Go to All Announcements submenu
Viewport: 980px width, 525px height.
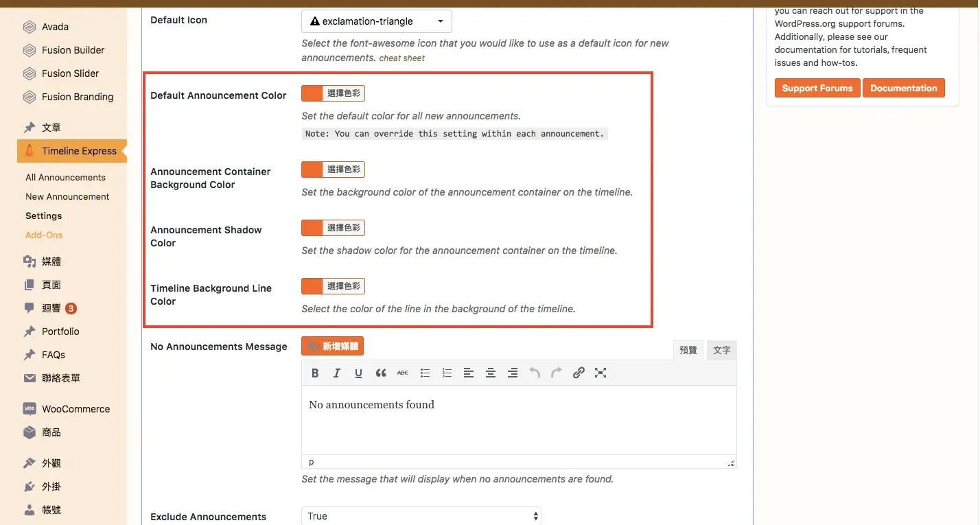[x=65, y=177]
